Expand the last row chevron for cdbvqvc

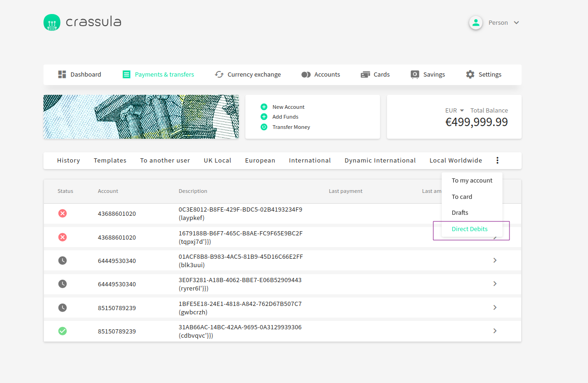[x=495, y=331]
